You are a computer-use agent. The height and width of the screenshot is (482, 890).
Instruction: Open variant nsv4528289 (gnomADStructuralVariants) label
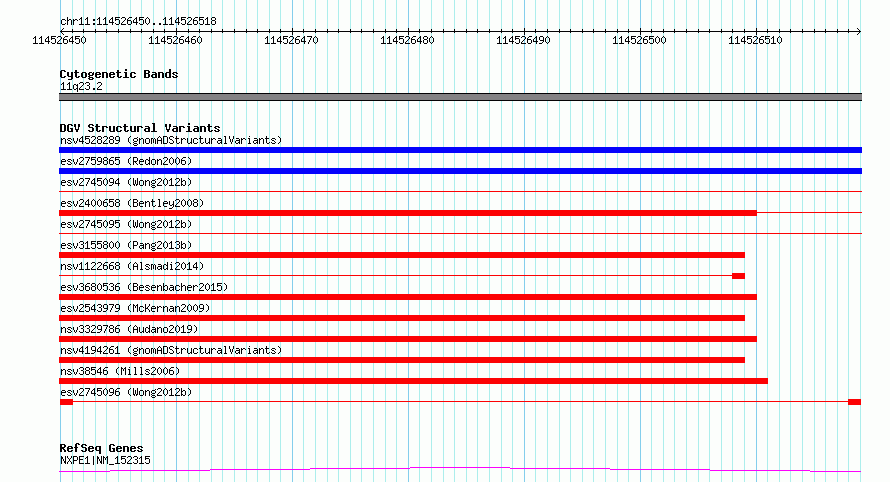click(x=171, y=140)
